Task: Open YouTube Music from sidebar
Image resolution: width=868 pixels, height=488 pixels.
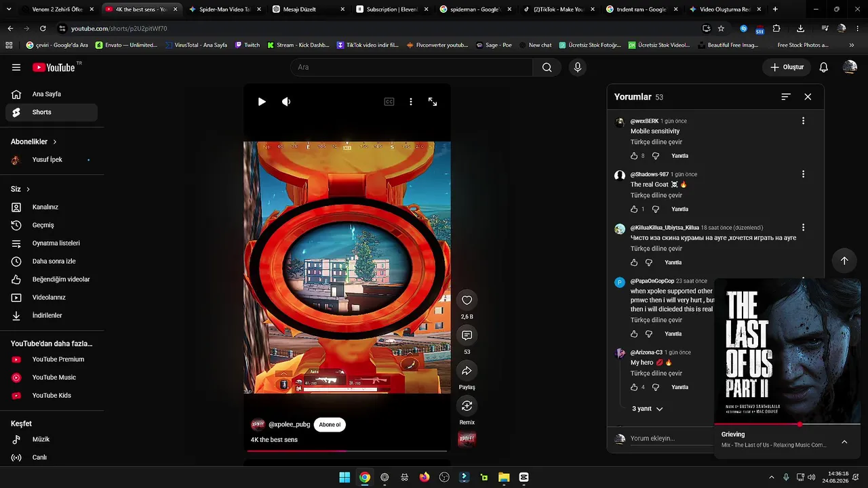Action: tap(52, 378)
